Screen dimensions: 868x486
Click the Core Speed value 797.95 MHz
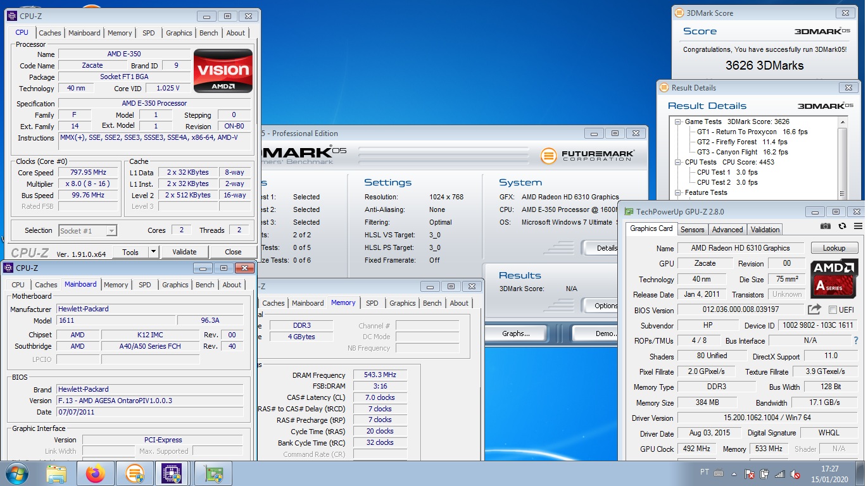point(88,172)
